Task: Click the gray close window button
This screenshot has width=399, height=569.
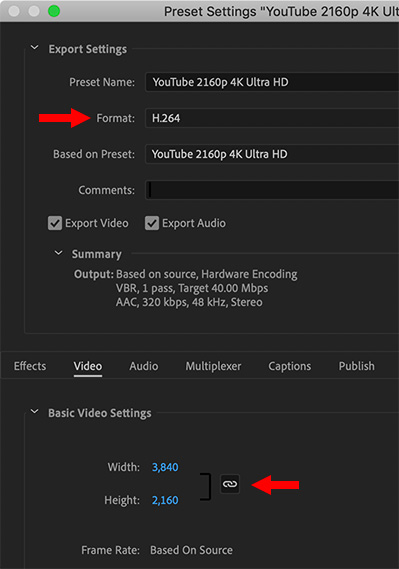Action: point(14,11)
